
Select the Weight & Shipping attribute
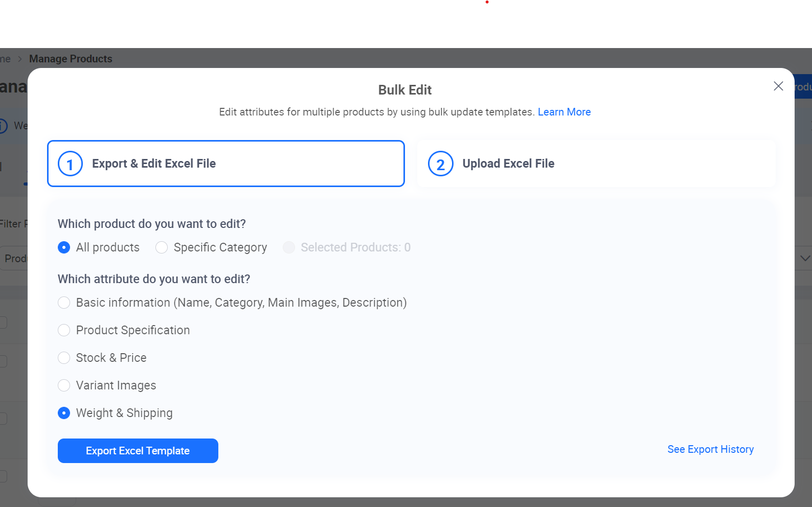click(64, 413)
